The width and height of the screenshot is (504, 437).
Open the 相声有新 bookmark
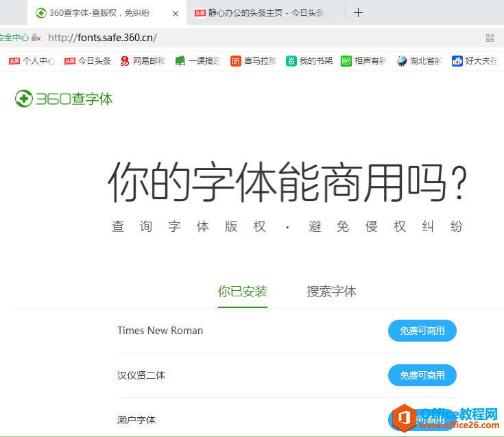[364, 61]
